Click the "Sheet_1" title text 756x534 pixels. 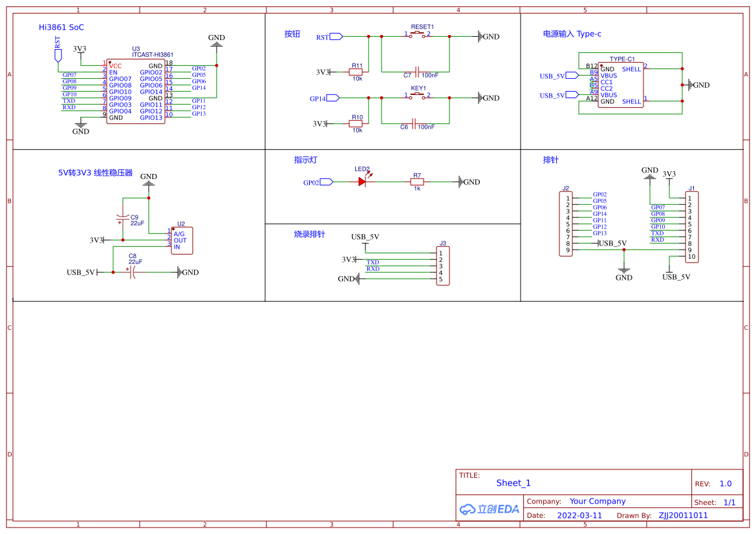coord(513,483)
